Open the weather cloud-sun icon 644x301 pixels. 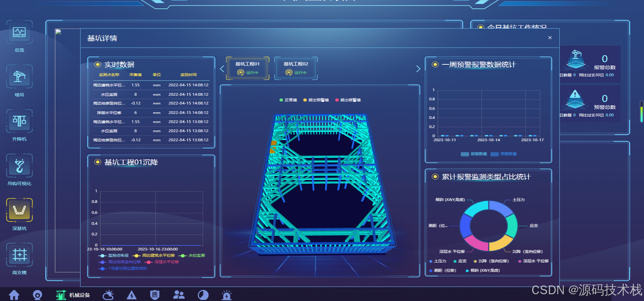pyautogui.click(x=108, y=295)
